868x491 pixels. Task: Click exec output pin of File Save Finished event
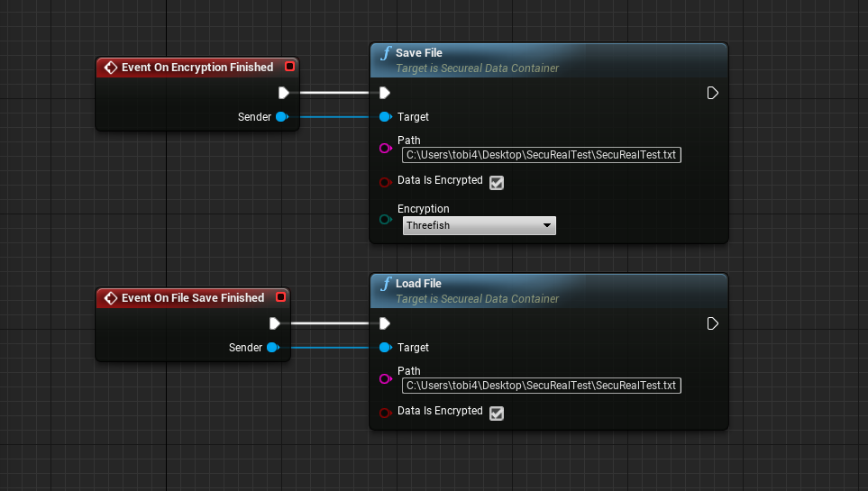[x=275, y=323]
